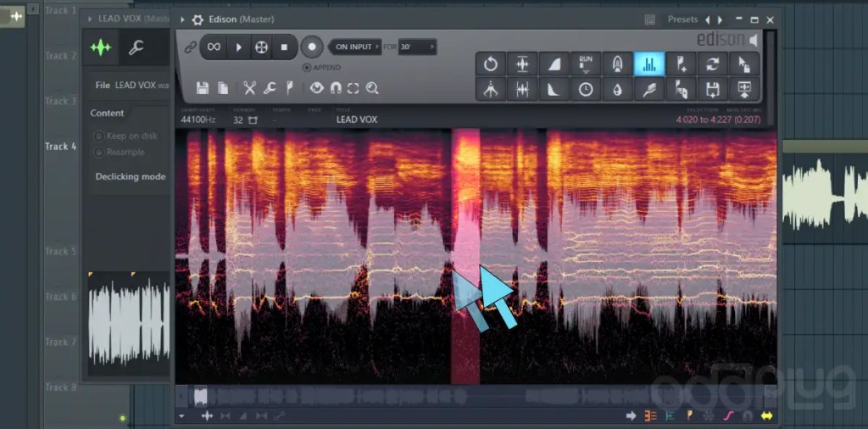Image resolution: width=868 pixels, height=429 pixels.
Task: Open the magnifier zoom menu
Action: point(372,88)
